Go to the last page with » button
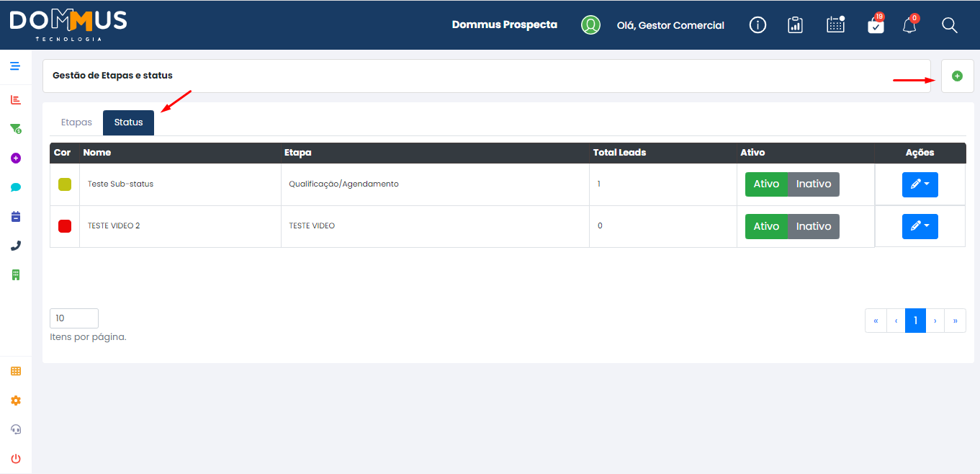The width and height of the screenshot is (980, 474). point(956,321)
